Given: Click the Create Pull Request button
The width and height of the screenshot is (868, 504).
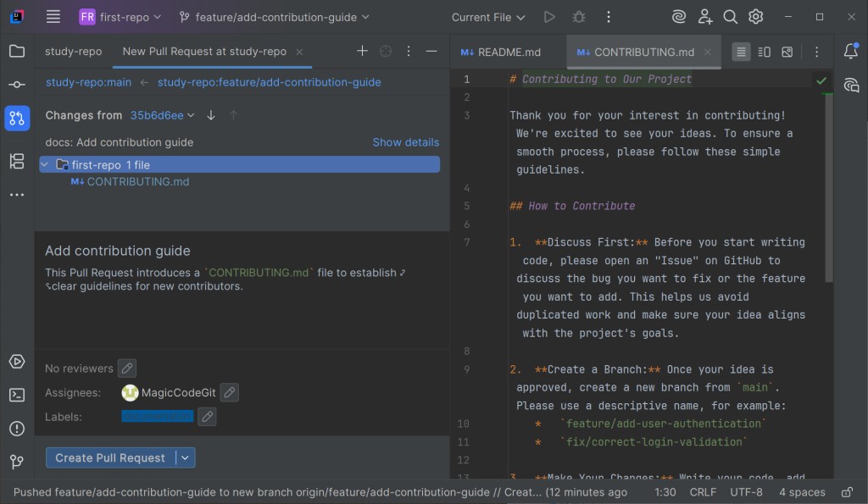Looking at the screenshot, I should [110, 457].
